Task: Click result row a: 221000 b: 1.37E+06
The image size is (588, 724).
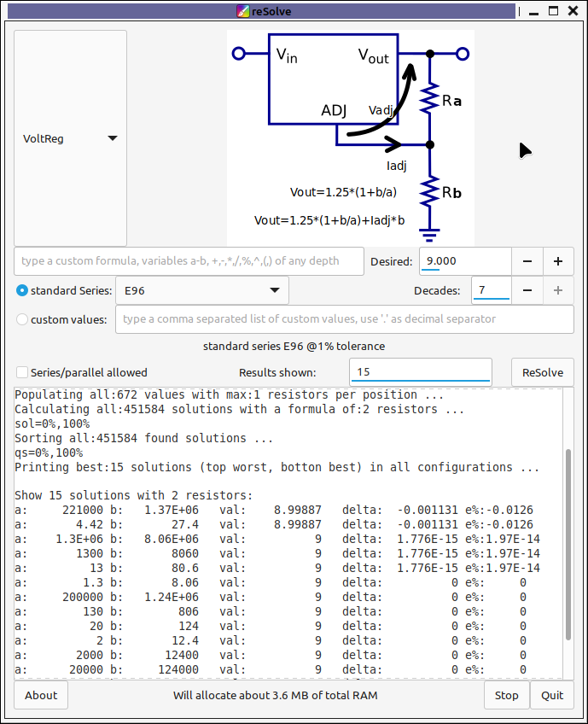Action: (x=274, y=511)
